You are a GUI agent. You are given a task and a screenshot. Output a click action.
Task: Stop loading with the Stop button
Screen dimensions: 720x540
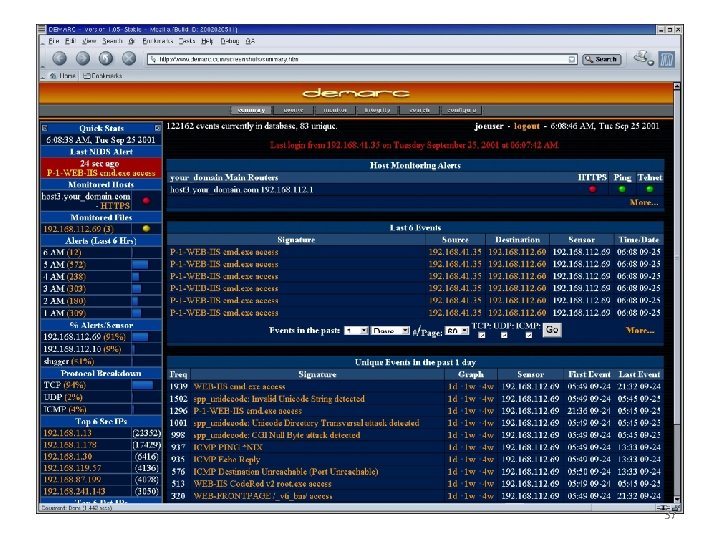click(129, 58)
